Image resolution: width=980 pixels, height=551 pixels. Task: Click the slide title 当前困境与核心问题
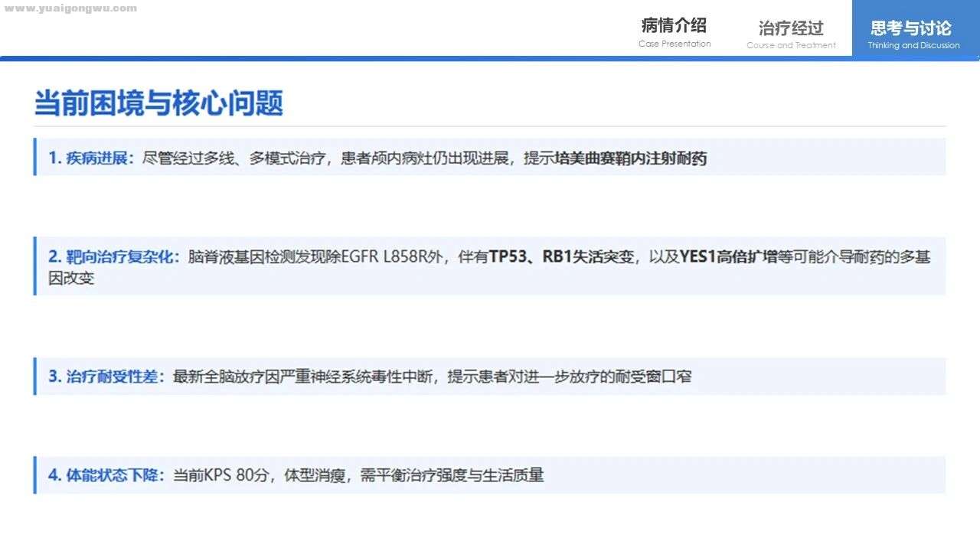[158, 103]
